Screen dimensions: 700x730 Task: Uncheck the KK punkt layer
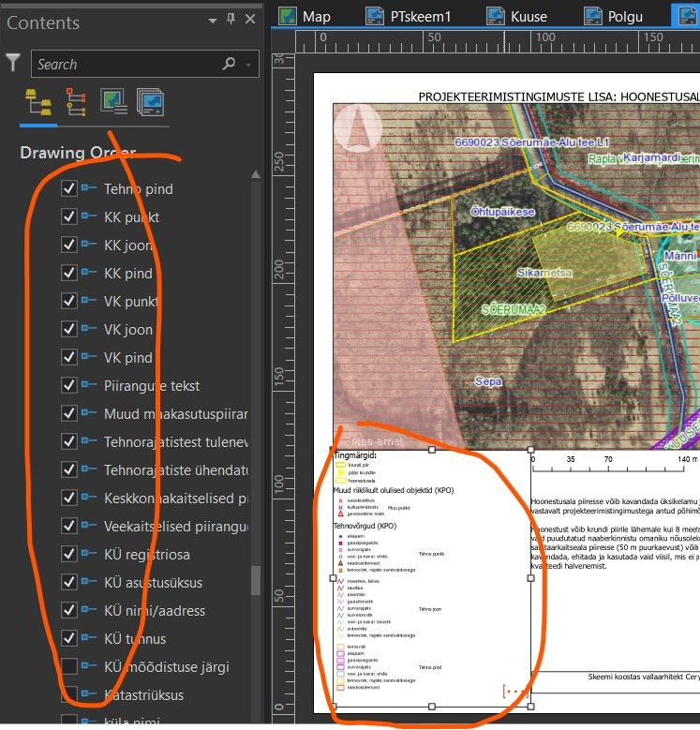69,216
